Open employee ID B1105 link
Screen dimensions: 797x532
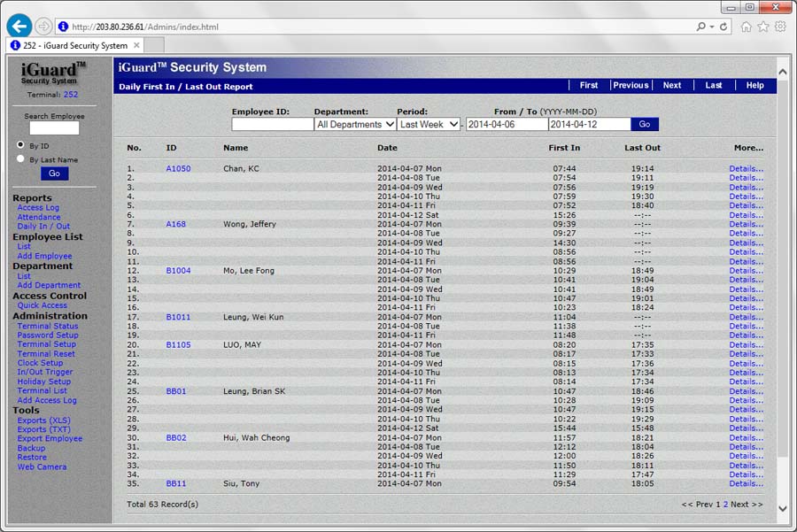pyautogui.click(x=178, y=344)
